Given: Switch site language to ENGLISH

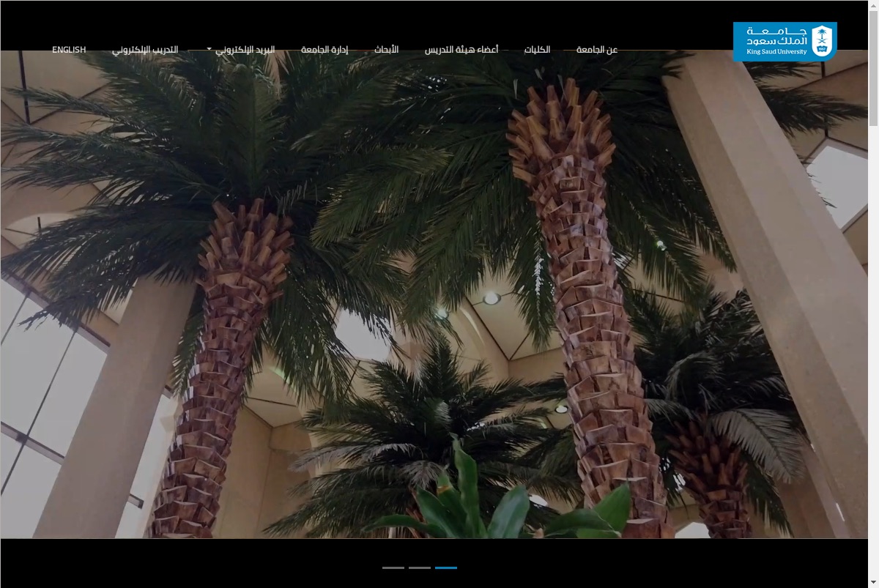Looking at the screenshot, I should click(69, 50).
